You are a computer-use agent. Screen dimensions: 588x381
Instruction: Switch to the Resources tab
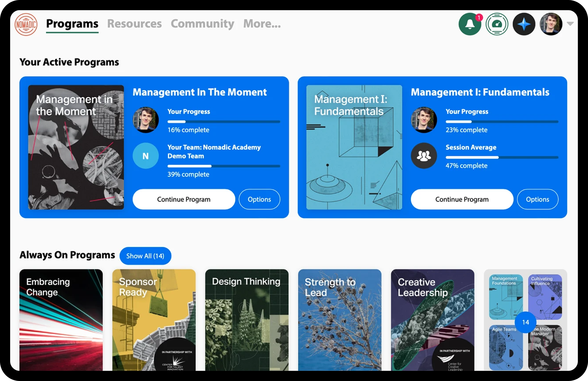tap(134, 24)
